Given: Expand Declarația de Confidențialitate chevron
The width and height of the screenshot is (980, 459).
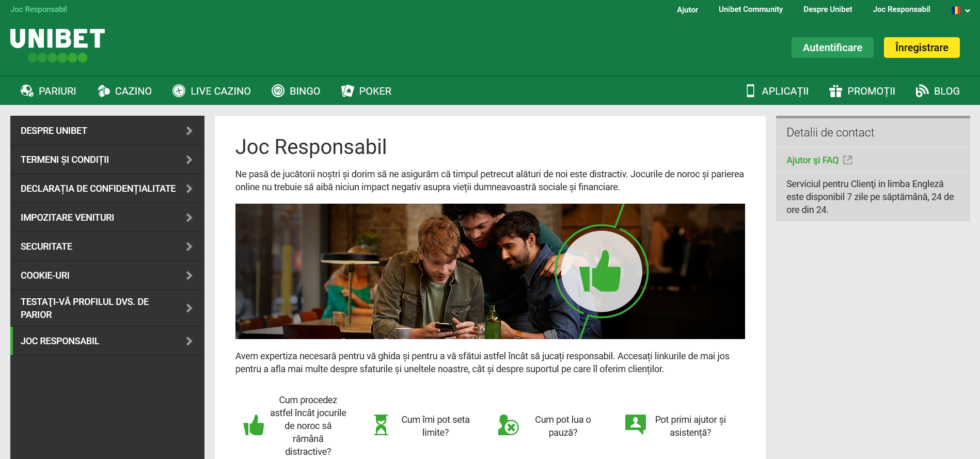Looking at the screenshot, I should 189,189.
